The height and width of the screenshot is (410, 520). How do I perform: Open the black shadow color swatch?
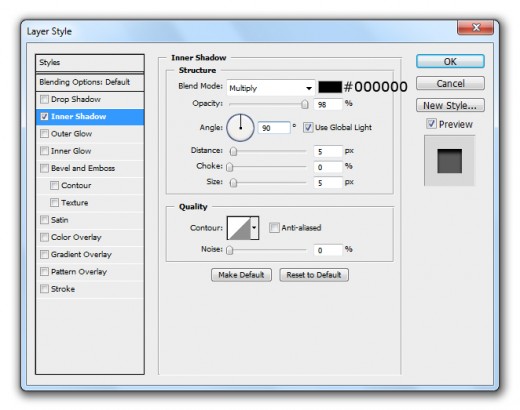[330, 87]
